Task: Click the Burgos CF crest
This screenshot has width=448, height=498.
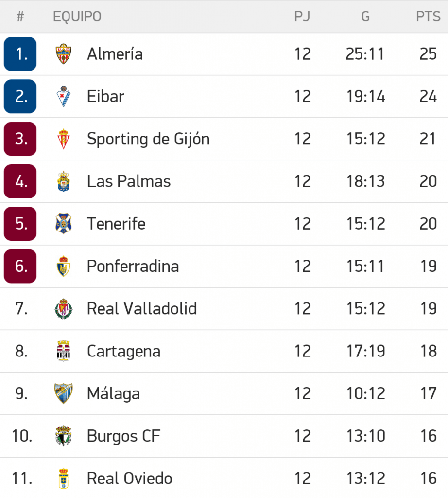Action: (x=64, y=436)
